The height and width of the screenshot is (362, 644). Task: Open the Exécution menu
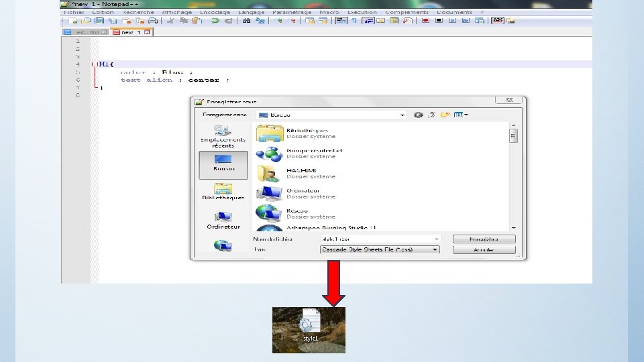362,12
